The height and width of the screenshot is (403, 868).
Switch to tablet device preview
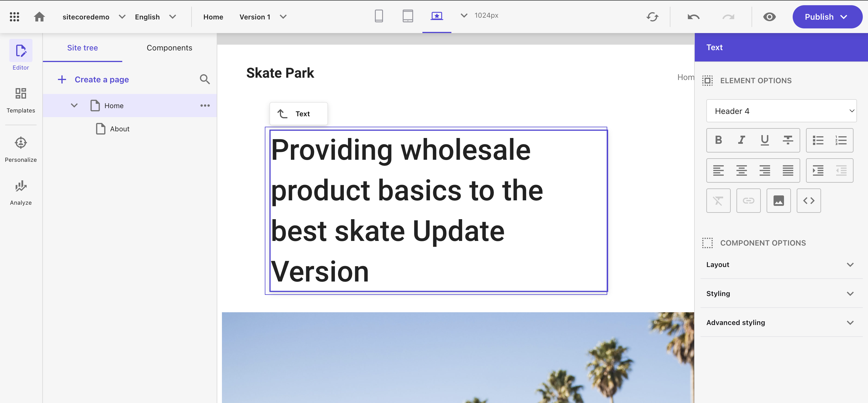click(408, 16)
